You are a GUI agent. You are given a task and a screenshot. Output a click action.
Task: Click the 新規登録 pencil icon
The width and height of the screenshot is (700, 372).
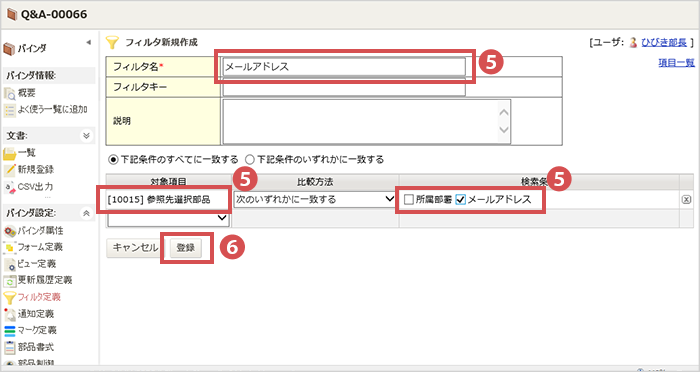click(x=9, y=170)
